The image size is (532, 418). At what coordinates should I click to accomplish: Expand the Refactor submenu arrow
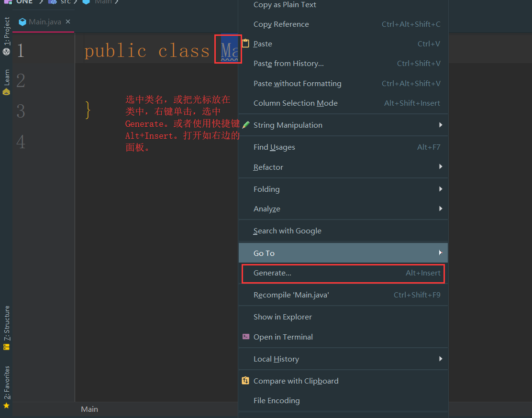coord(440,167)
